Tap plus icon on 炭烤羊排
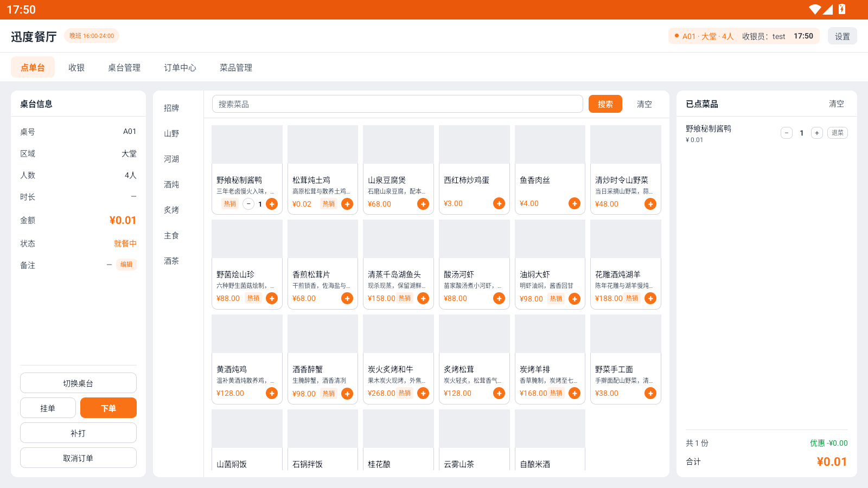Screen dimensions: 868x488 click(x=575, y=393)
